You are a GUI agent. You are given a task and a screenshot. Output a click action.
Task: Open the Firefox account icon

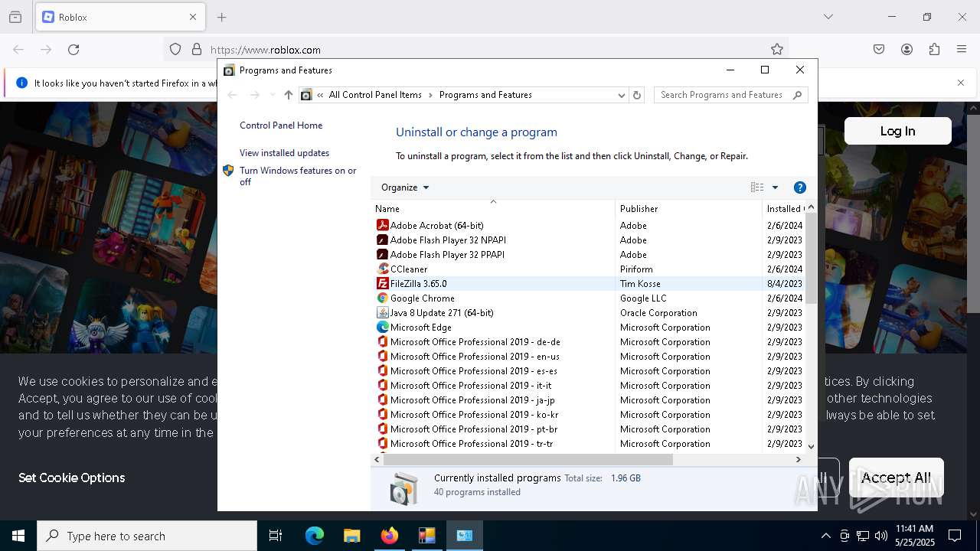pyautogui.click(x=906, y=50)
